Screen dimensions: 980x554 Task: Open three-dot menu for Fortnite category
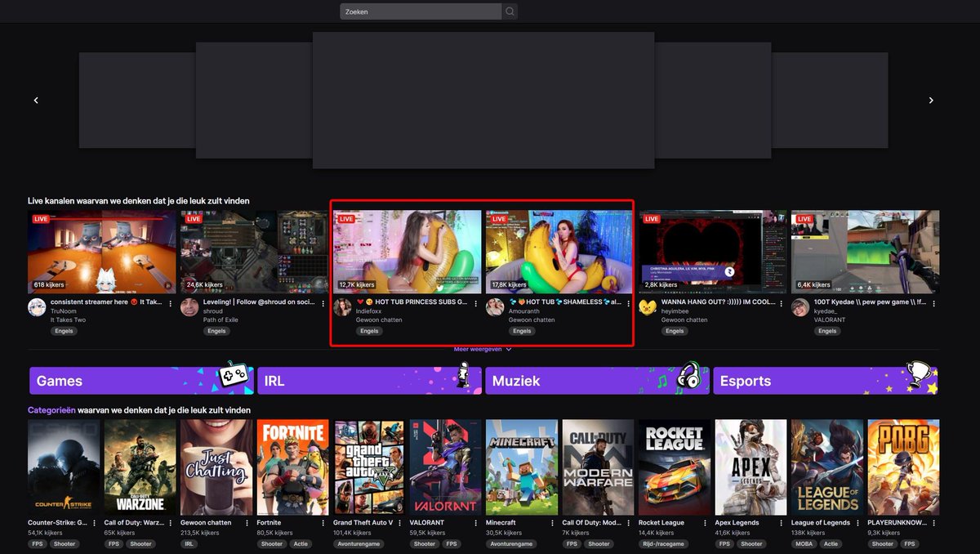pos(323,523)
